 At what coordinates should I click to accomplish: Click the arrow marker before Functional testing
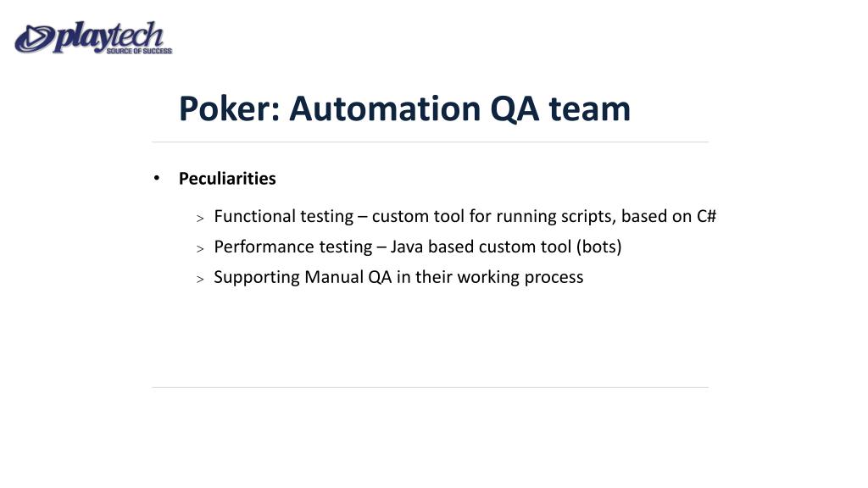click(x=200, y=219)
